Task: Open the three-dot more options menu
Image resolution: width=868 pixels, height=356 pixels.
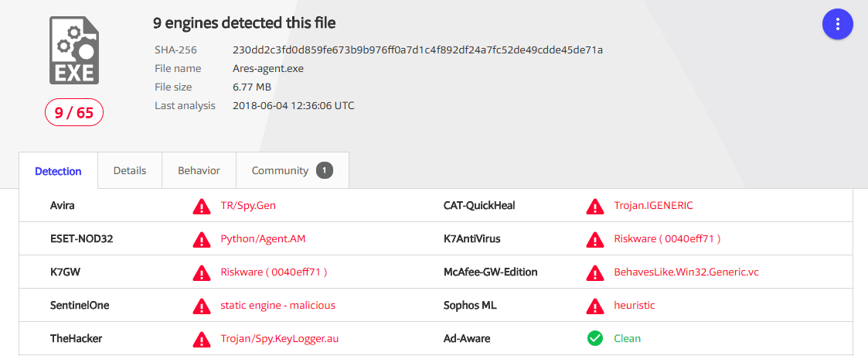Action: (838, 24)
